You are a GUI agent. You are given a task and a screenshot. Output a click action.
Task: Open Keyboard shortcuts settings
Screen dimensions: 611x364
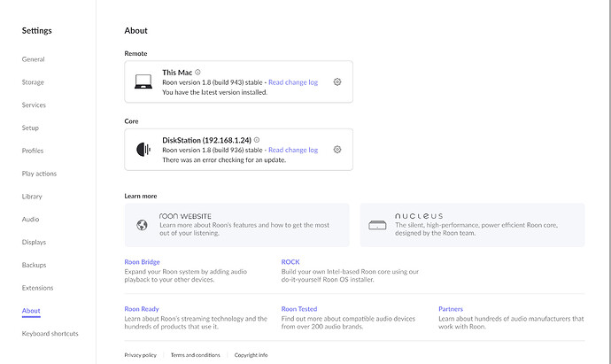(x=50, y=334)
